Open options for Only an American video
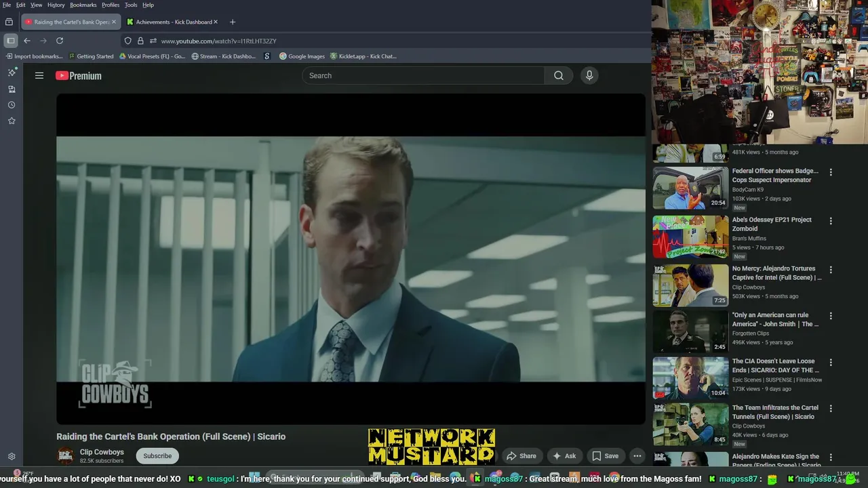This screenshot has height=488, width=868. (831, 316)
